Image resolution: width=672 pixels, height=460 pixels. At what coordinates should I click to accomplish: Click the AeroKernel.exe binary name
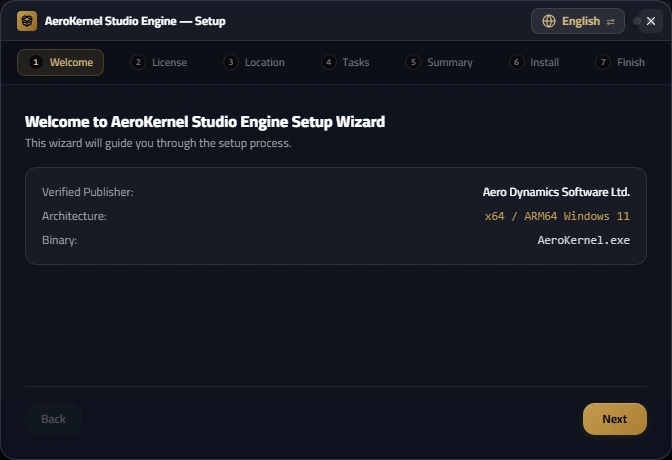(x=583, y=240)
